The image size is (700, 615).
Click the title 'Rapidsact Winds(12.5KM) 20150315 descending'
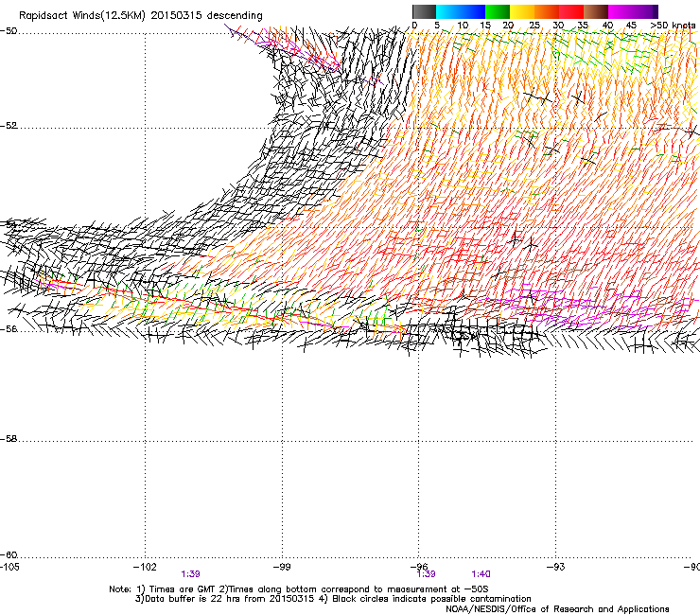(141, 15)
